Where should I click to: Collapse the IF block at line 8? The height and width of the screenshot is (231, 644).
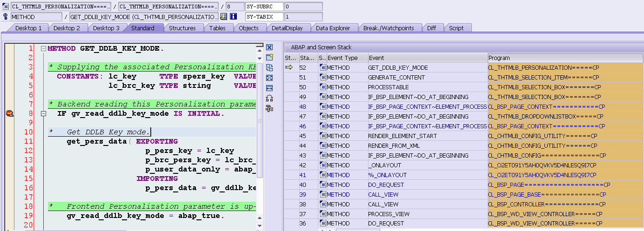(x=43, y=113)
